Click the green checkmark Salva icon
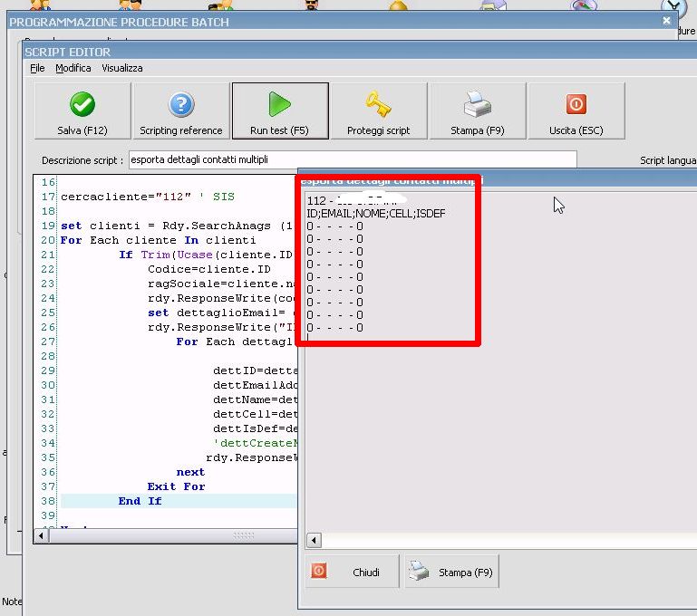The width and height of the screenshot is (697, 616). tap(82, 104)
